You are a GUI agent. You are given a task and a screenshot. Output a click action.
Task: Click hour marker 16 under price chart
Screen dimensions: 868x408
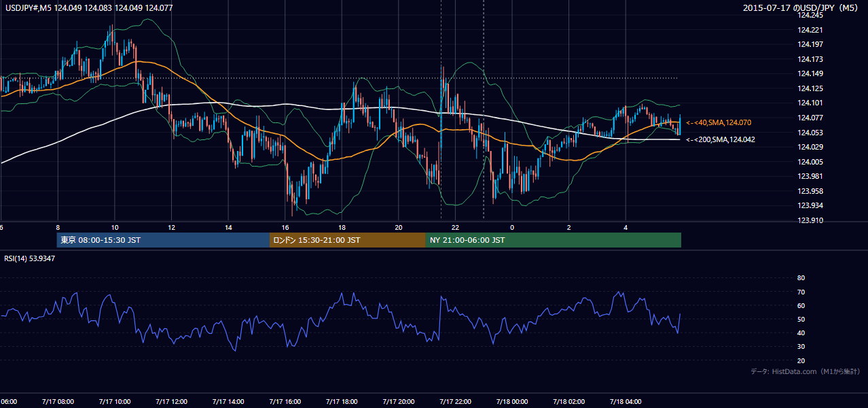point(285,227)
